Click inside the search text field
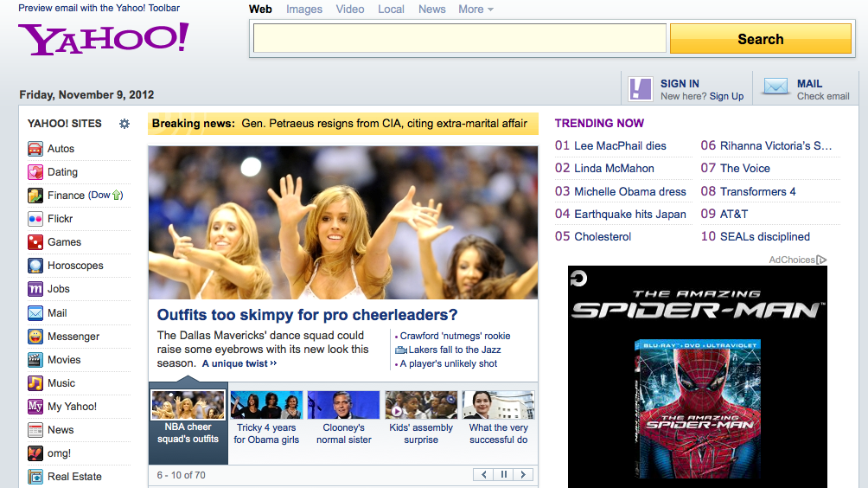 [459, 39]
